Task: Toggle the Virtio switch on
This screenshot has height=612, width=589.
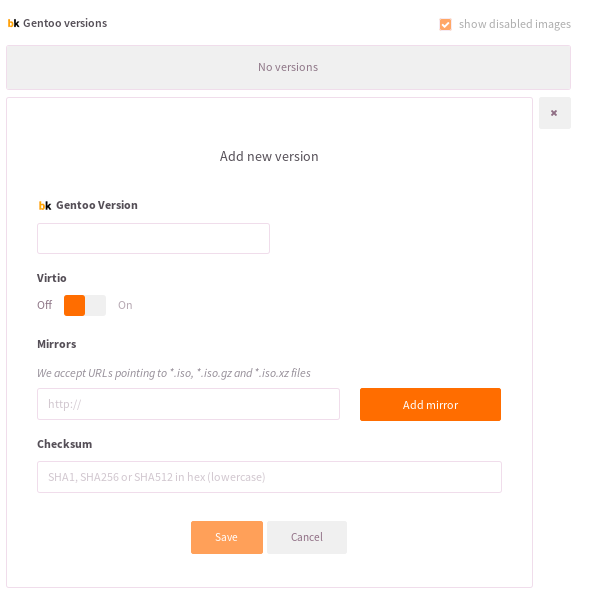Action: coord(85,305)
